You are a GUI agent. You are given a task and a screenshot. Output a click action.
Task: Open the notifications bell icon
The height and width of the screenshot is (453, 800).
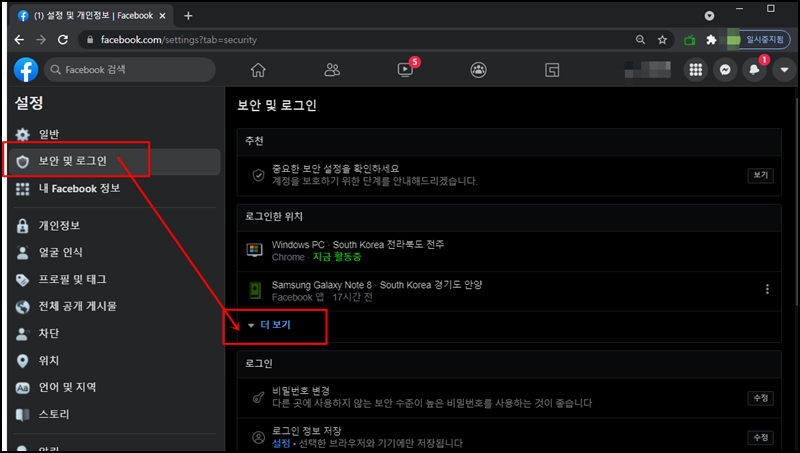click(754, 70)
